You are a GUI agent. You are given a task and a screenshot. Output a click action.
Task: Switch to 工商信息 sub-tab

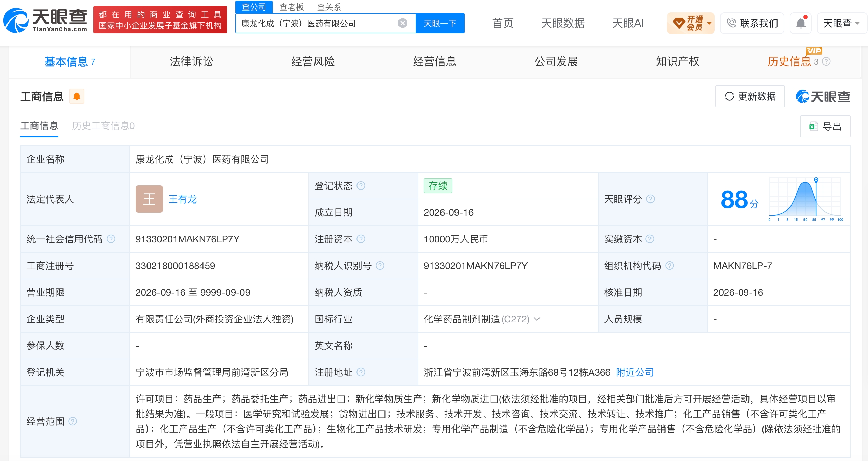(x=39, y=126)
